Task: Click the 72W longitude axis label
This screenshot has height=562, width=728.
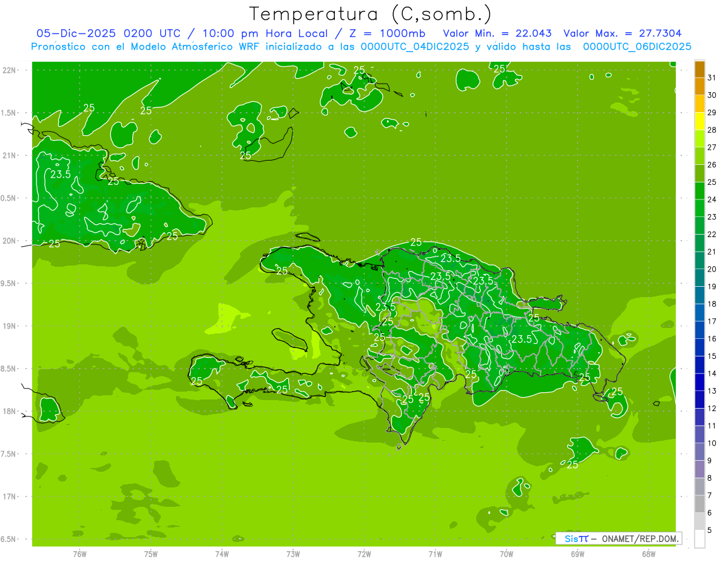Action: point(364,554)
